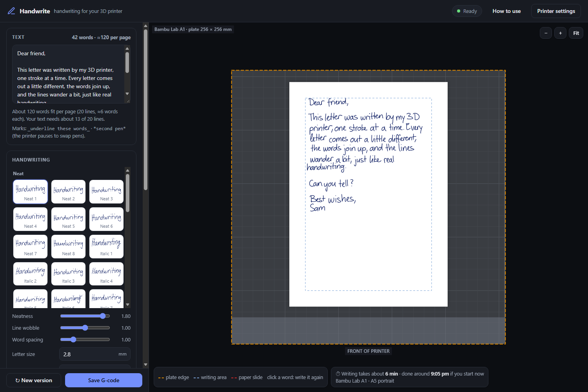Click the Letter size input field
The height and width of the screenshot is (392, 588).
(x=95, y=354)
